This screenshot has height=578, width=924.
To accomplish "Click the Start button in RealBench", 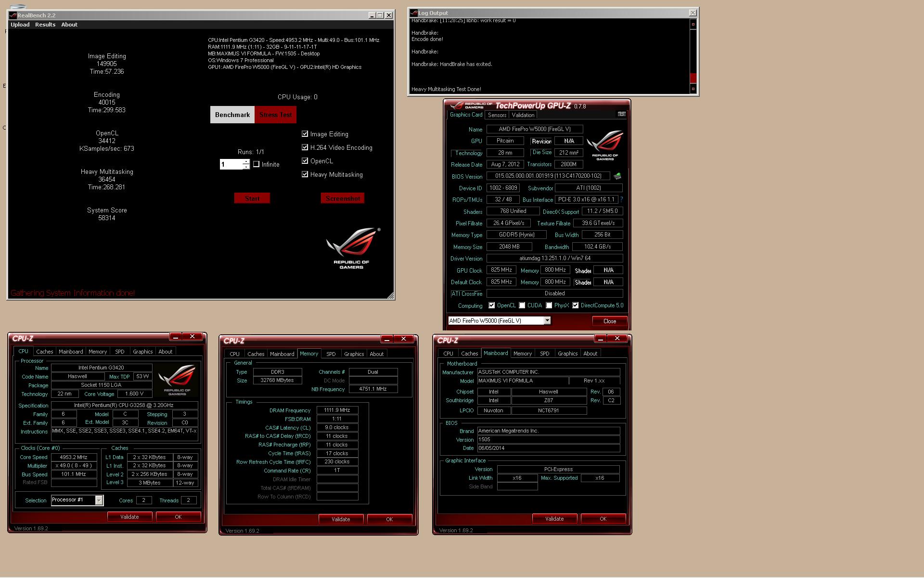I will tap(252, 198).
